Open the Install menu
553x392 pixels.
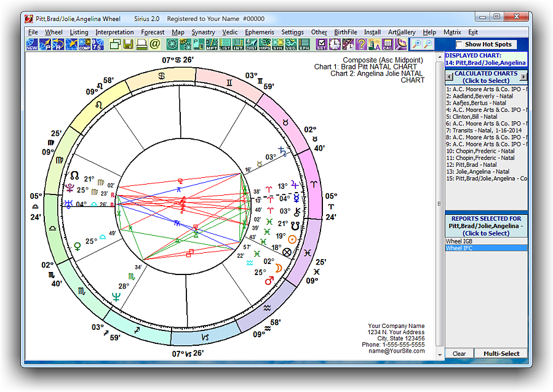pyautogui.click(x=372, y=32)
